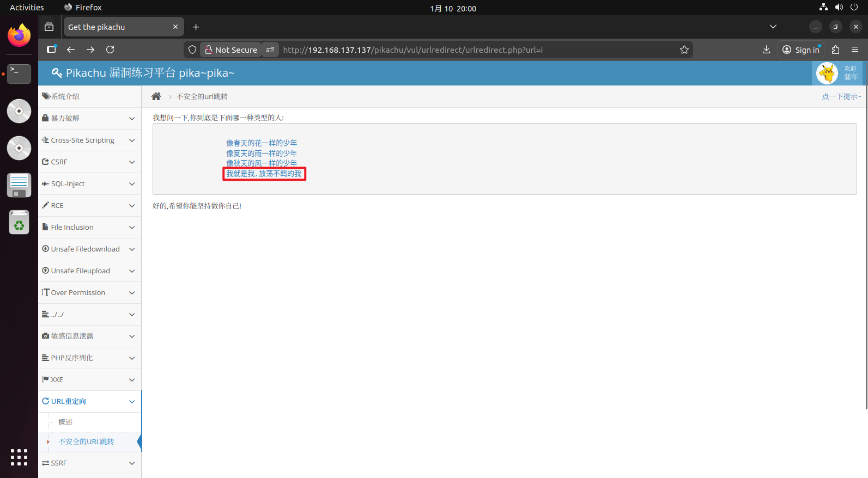Expand the SQL-Inject menu
This screenshot has height=478, width=868.
(x=90, y=183)
